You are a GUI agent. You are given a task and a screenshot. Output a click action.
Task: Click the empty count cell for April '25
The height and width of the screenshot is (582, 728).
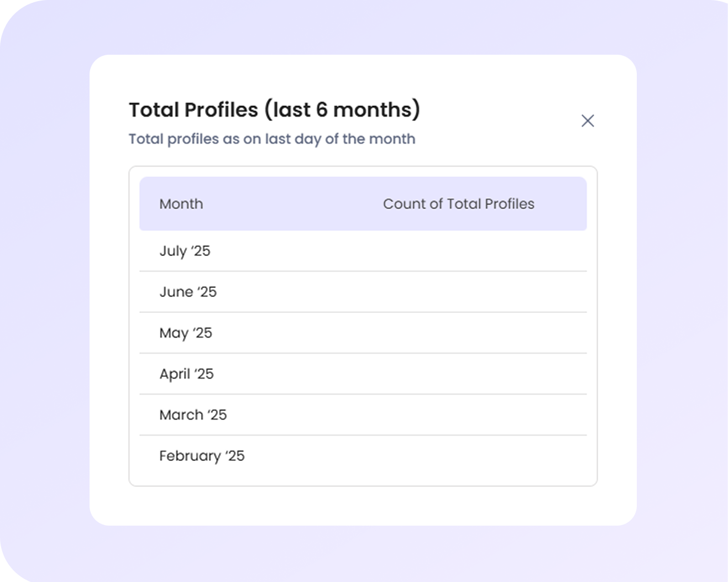[458, 374]
